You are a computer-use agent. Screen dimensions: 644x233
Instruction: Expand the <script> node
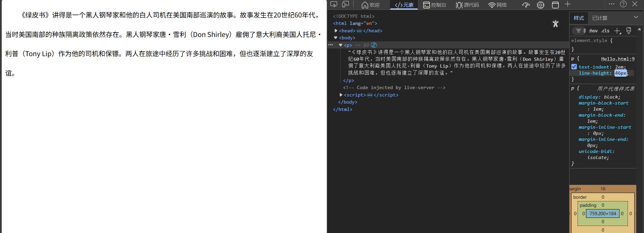pos(341,95)
